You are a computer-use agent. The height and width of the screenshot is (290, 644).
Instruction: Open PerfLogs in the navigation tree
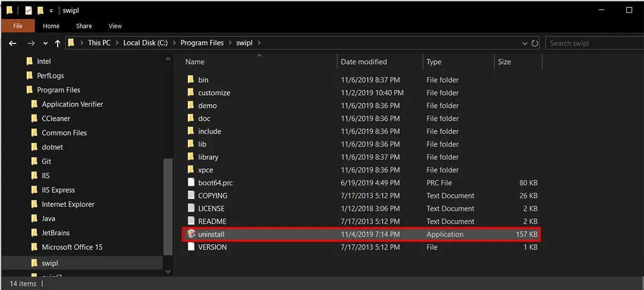[50, 75]
